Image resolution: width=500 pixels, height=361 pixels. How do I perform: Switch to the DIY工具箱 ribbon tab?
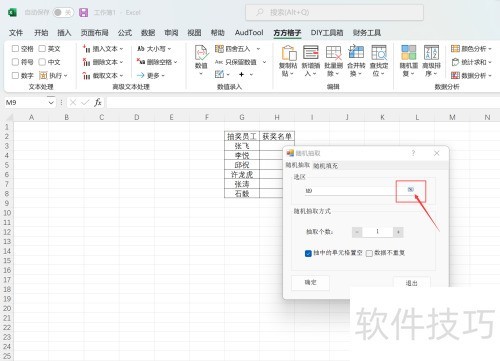[x=327, y=33]
